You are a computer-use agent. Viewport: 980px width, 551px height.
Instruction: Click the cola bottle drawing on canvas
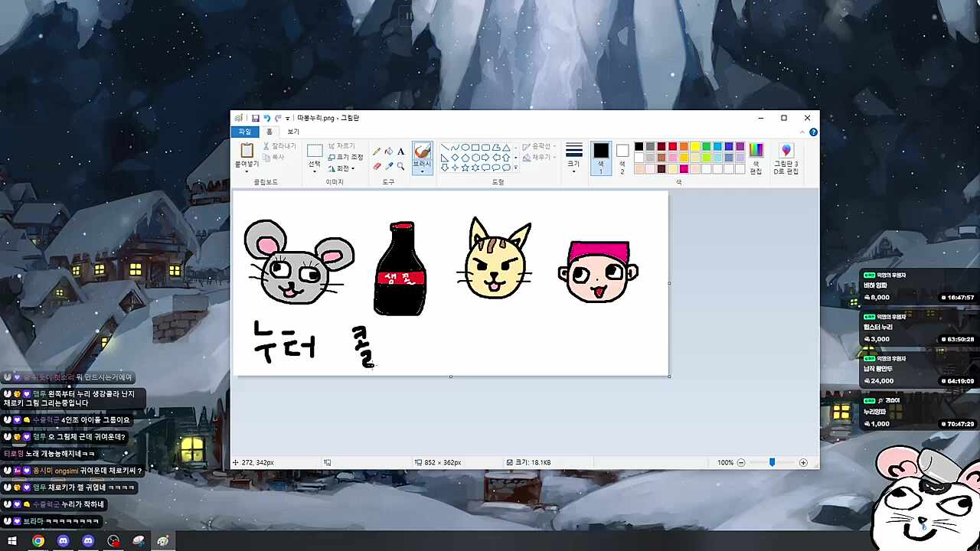[400, 269]
